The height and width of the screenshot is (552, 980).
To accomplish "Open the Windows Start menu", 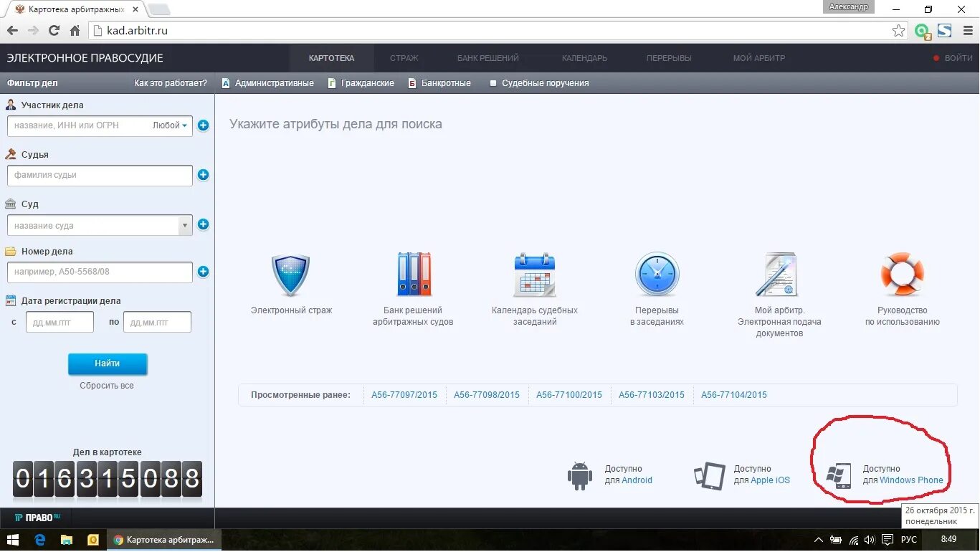I will (x=12, y=539).
